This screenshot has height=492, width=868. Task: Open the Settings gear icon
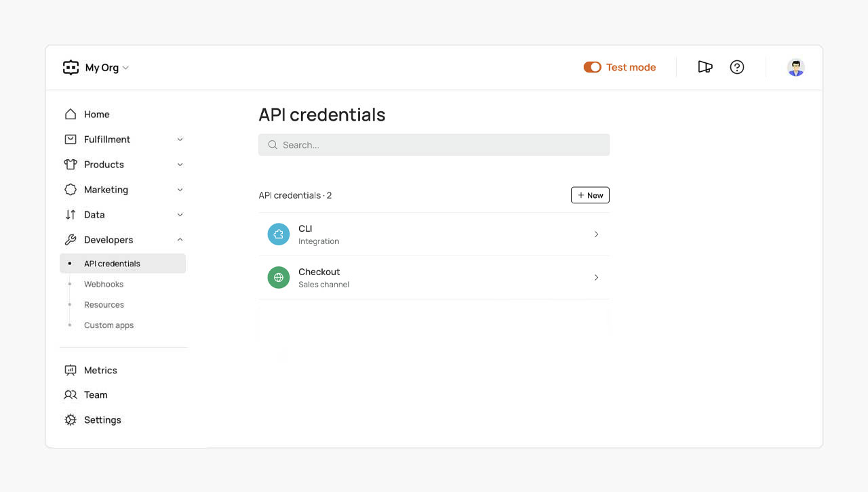click(x=71, y=420)
